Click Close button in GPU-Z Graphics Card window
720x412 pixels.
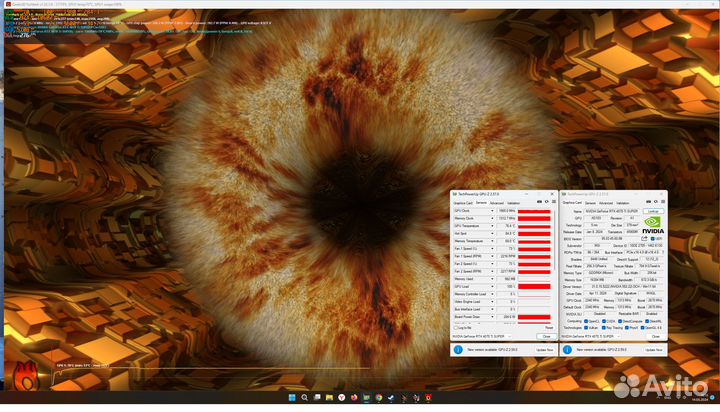point(656,336)
